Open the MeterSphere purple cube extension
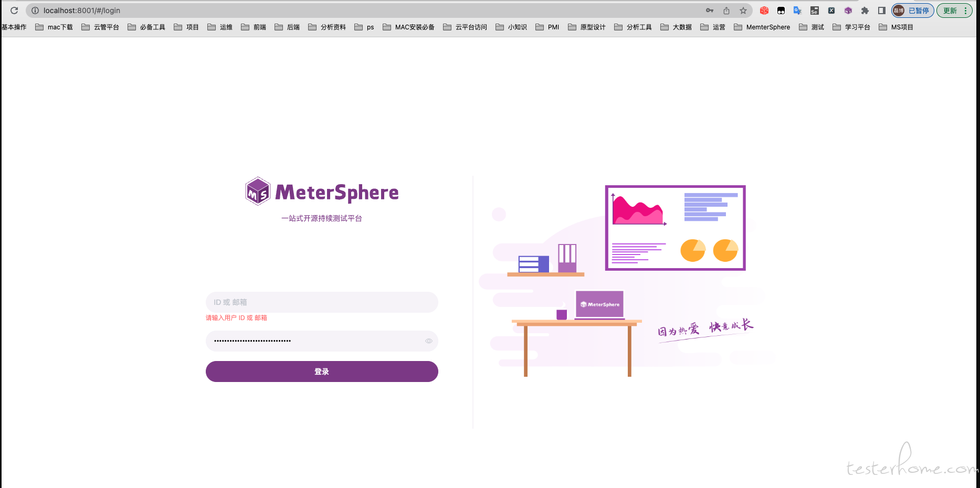The height and width of the screenshot is (488, 980). click(x=848, y=10)
